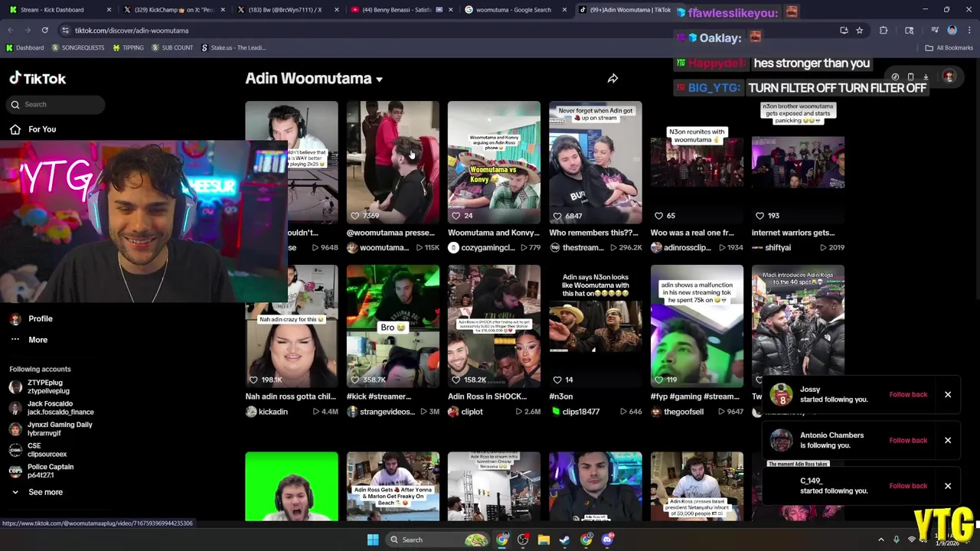Open the Stake.us bookmark
Viewport: 980px width, 551px height.
(x=234, y=47)
